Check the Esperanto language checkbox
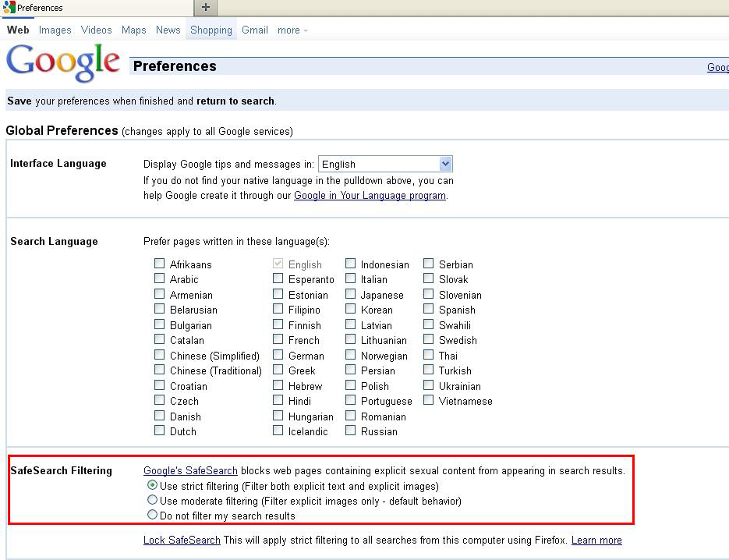The height and width of the screenshot is (560, 729). pyautogui.click(x=278, y=278)
